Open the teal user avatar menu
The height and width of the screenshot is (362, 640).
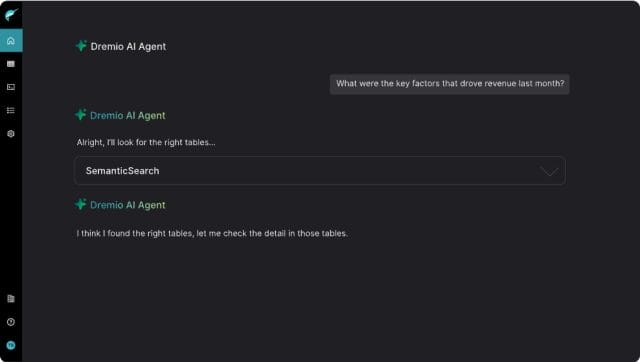[x=11, y=345]
